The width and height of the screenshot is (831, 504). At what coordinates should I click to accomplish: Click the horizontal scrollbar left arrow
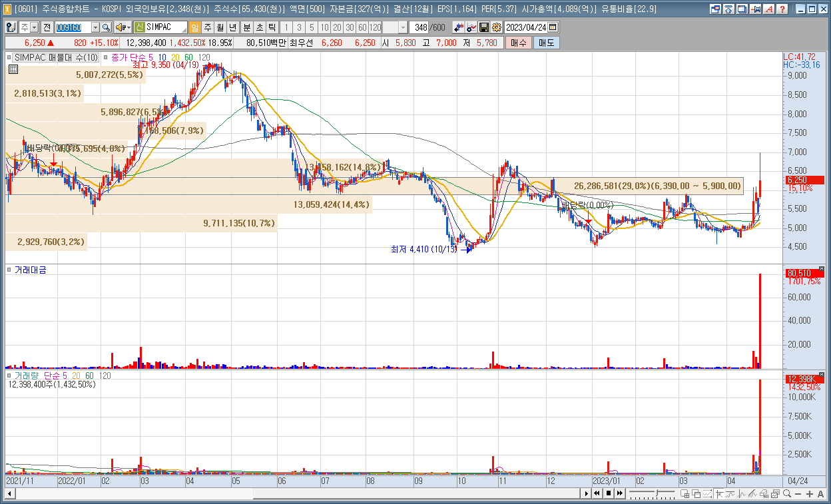(9, 493)
